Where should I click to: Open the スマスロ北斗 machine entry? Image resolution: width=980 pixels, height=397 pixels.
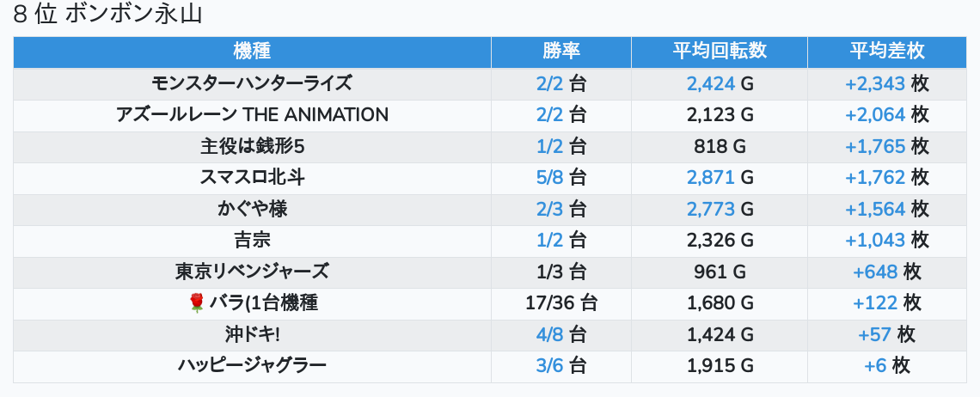tap(252, 177)
